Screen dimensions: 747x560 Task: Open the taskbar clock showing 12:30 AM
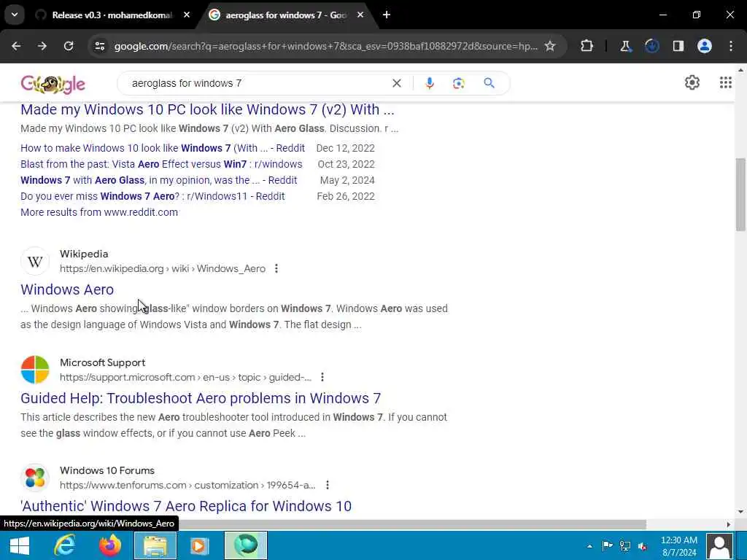(x=679, y=546)
